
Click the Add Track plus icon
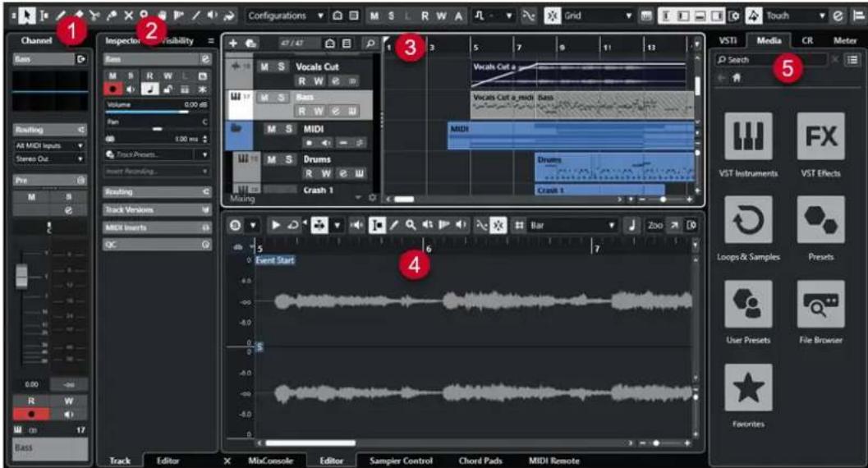click(x=233, y=44)
